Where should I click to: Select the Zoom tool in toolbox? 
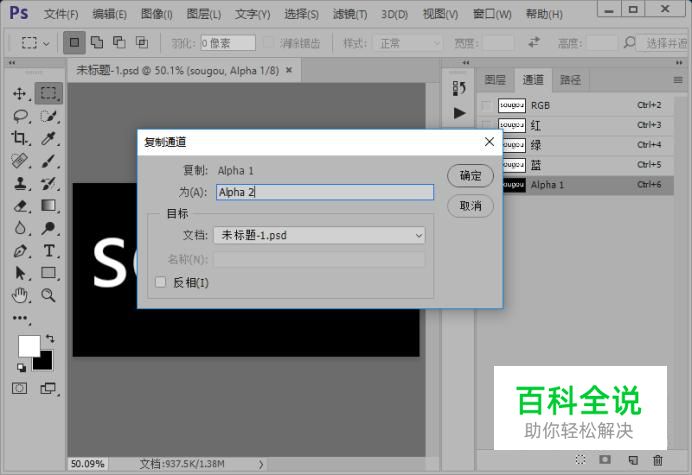[x=48, y=295]
